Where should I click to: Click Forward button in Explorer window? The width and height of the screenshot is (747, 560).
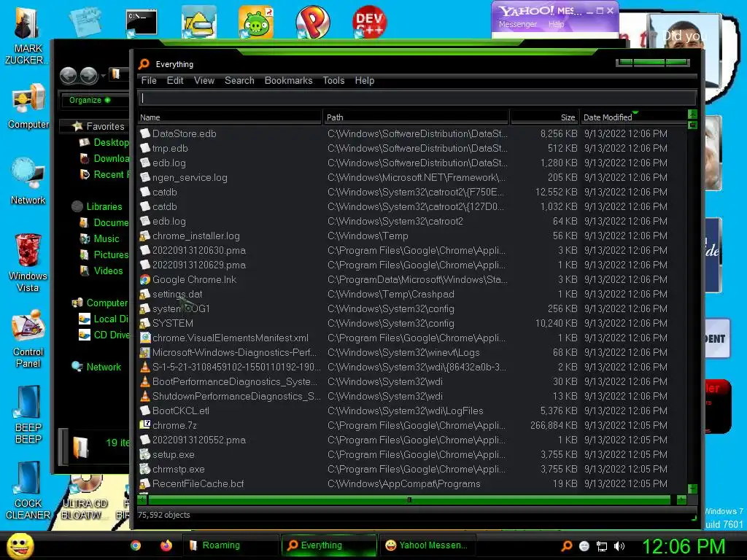pyautogui.click(x=88, y=75)
